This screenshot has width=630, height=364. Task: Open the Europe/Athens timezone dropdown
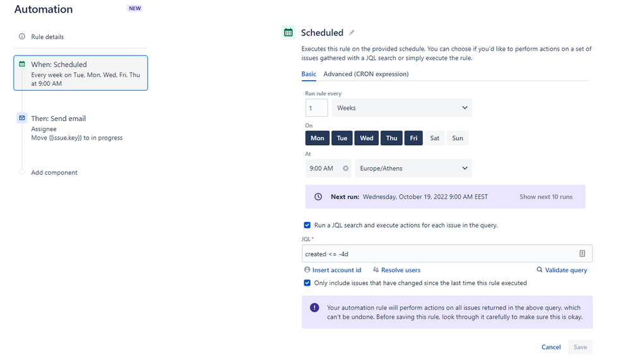coord(413,168)
